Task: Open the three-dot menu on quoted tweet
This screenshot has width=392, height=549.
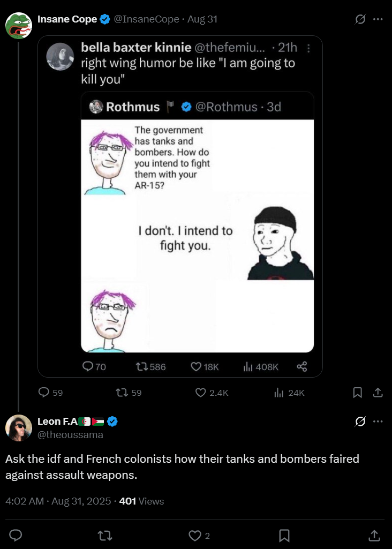Action: coord(308,49)
